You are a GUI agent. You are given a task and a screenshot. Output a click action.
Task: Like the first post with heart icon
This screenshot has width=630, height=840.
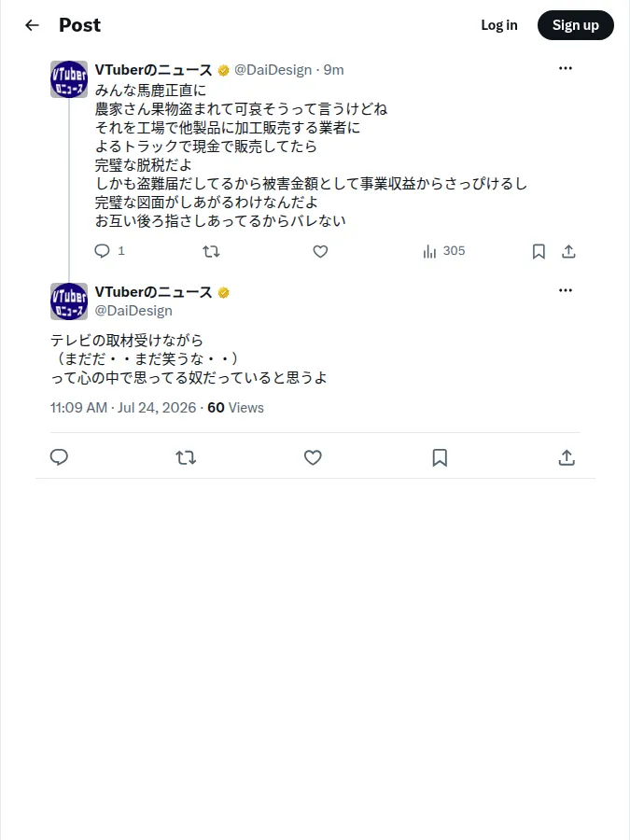point(320,251)
